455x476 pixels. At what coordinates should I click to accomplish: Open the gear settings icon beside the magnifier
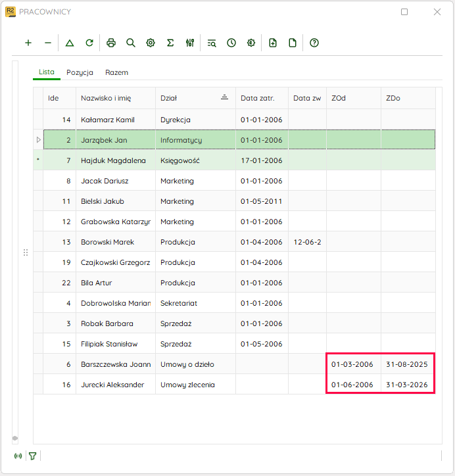point(151,43)
